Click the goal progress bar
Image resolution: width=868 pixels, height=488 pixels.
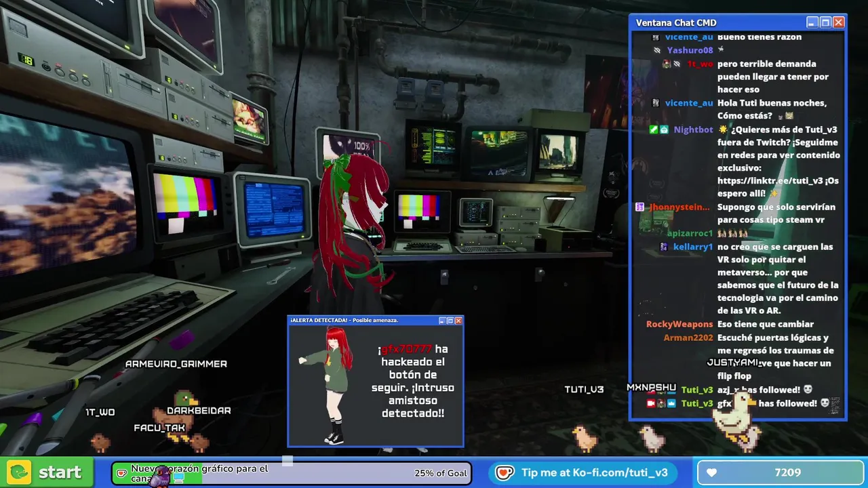[x=292, y=472]
